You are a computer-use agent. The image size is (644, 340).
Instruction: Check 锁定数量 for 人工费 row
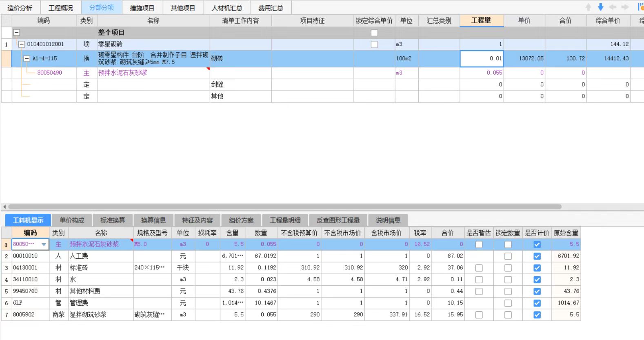(508, 256)
